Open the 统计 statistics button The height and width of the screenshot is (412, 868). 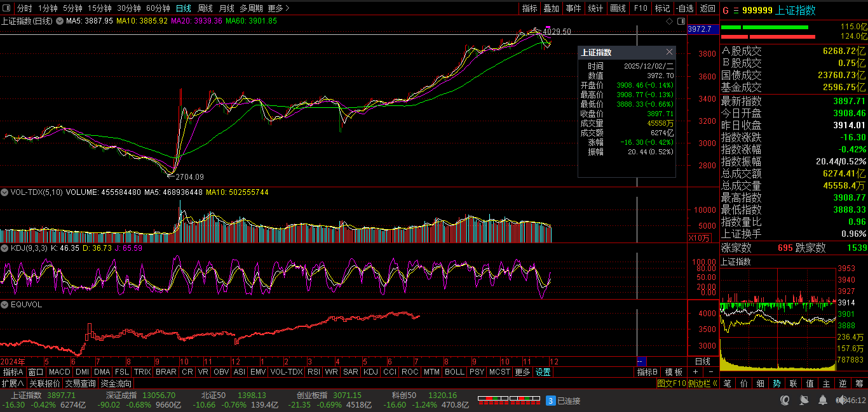[595, 8]
